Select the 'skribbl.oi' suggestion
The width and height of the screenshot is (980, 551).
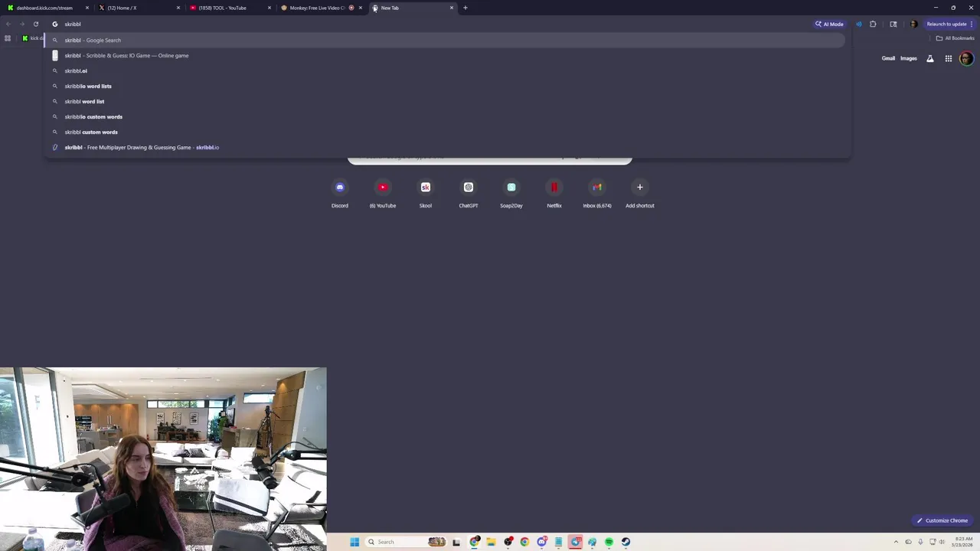tap(446, 70)
